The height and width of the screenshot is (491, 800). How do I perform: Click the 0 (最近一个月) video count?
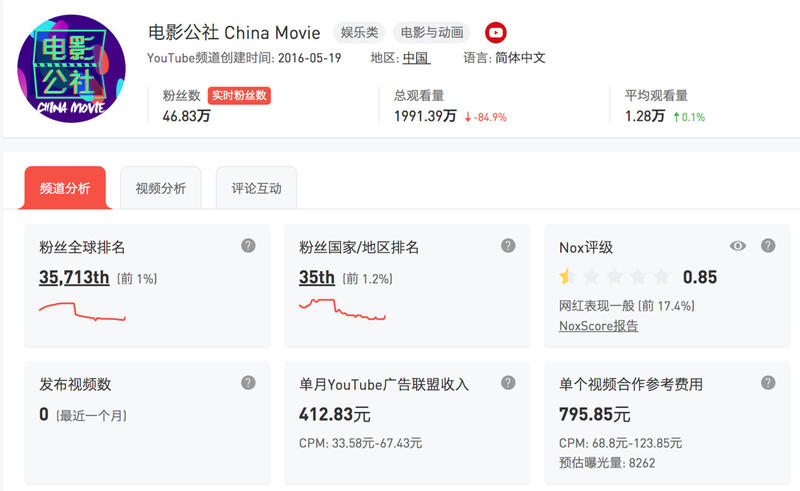pyautogui.click(x=83, y=414)
